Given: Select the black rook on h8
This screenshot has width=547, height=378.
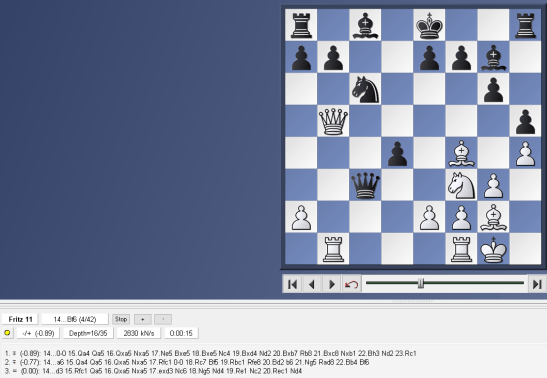Looking at the screenshot, I should 525,25.
